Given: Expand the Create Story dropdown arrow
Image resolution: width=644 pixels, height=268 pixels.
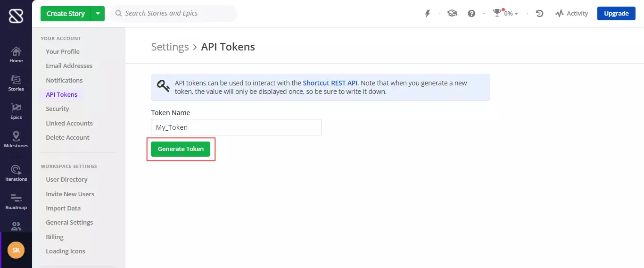Looking at the screenshot, I should coord(98,14).
